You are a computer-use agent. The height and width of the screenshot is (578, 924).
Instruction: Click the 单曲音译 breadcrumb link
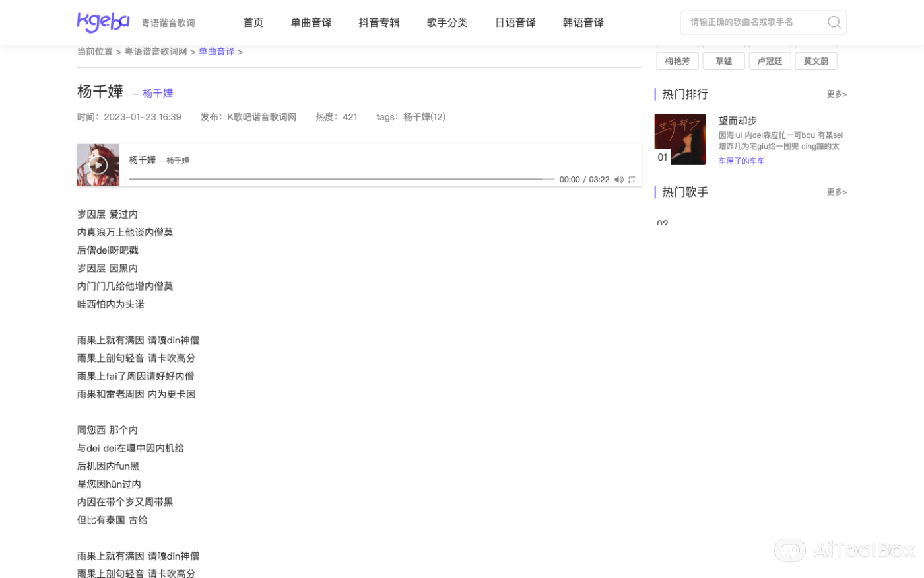click(216, 52)
